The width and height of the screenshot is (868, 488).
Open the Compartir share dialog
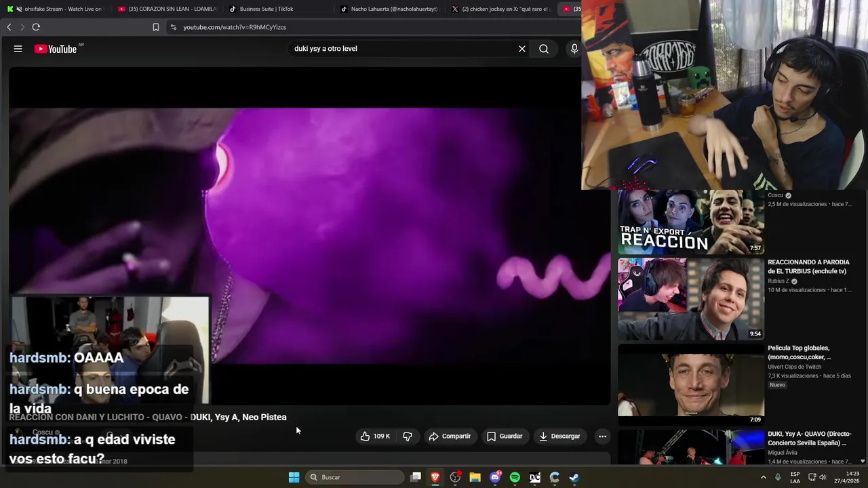(450, 436)
